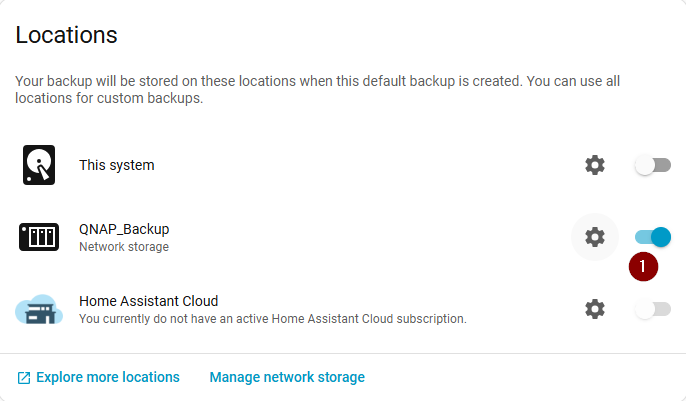Select the This system label
The height and width of the screenshot is (401, 686).
tap(117, 165)
